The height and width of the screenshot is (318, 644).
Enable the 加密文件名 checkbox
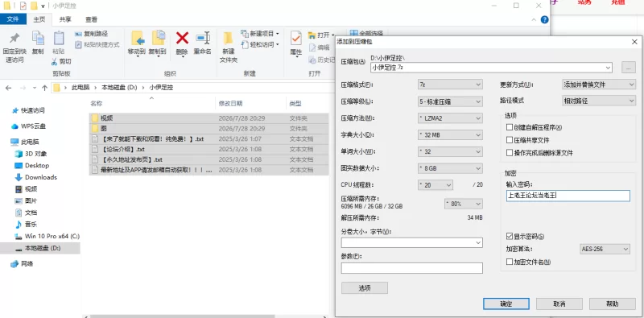click(x=510, y=262)
